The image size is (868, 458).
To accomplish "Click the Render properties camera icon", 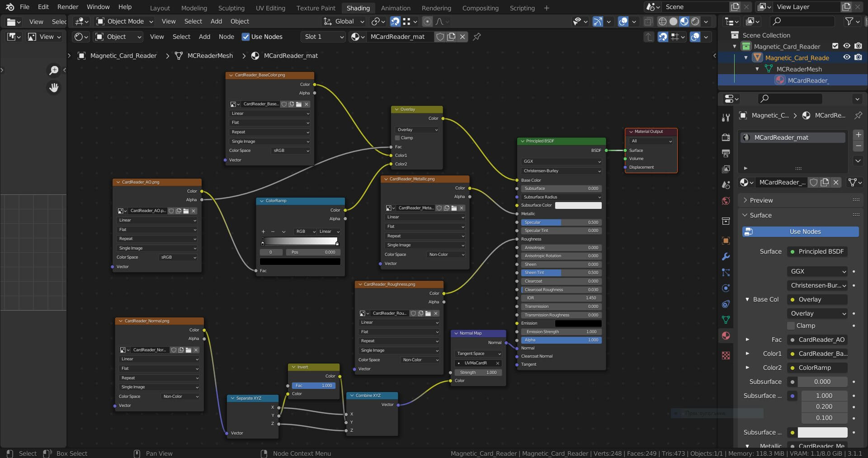I will [726, 137].
